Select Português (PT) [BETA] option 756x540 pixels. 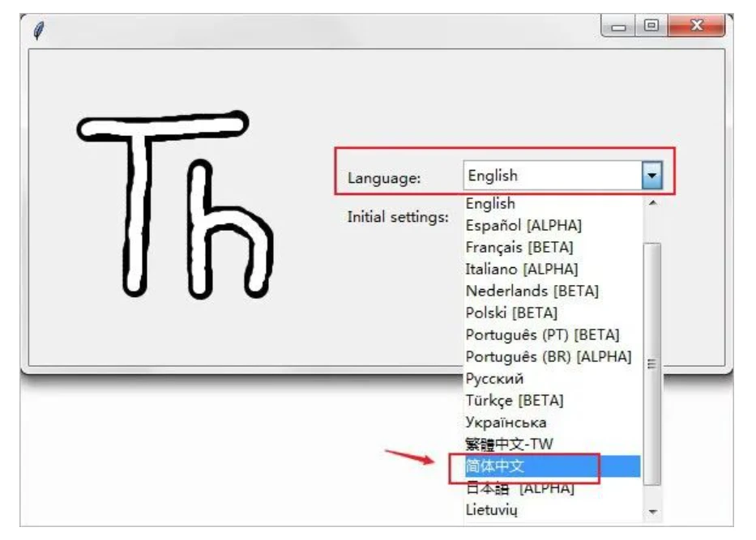click(x=542, y=334)
